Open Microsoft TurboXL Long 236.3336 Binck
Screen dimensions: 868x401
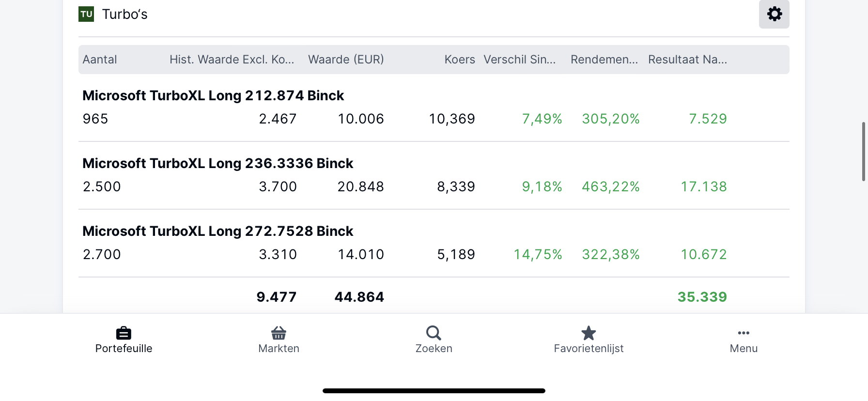click(218, 163)
